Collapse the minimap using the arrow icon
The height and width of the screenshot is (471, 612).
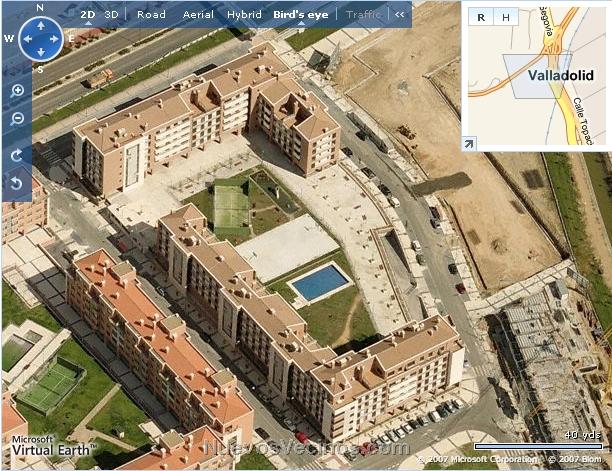468,144
